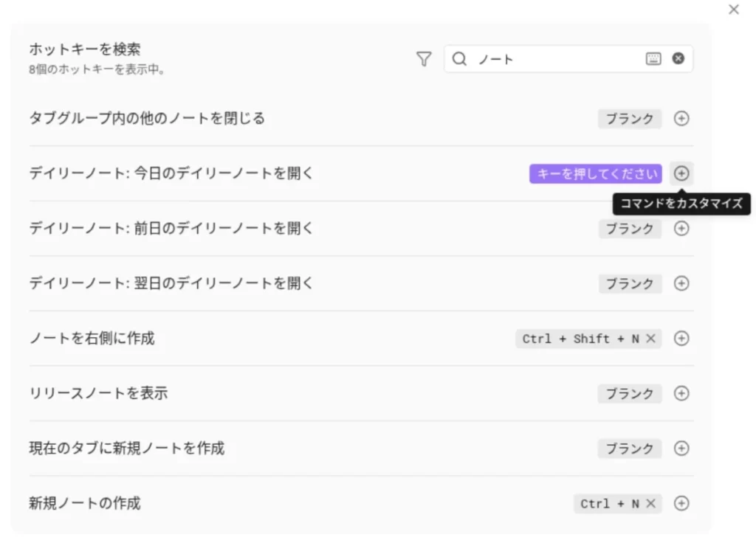756x543 pixels.
Task: Close the hotkey settings dialog
Action: (733, 10)
